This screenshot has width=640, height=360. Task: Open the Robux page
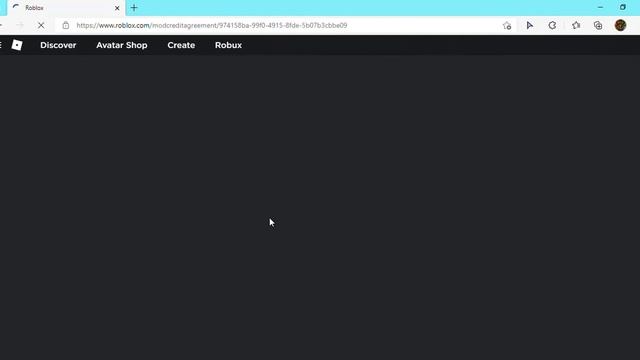[x=228, y=45]
